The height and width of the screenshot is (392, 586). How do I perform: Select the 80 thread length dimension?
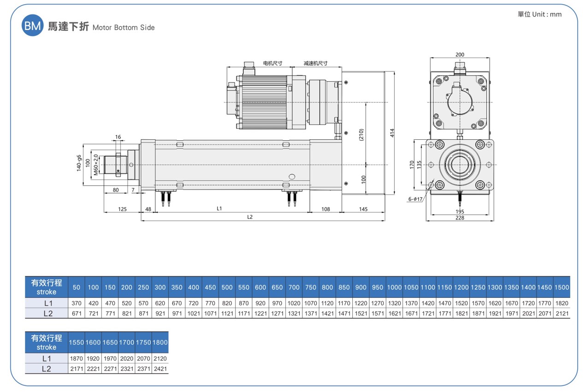[x=116, y=190]
